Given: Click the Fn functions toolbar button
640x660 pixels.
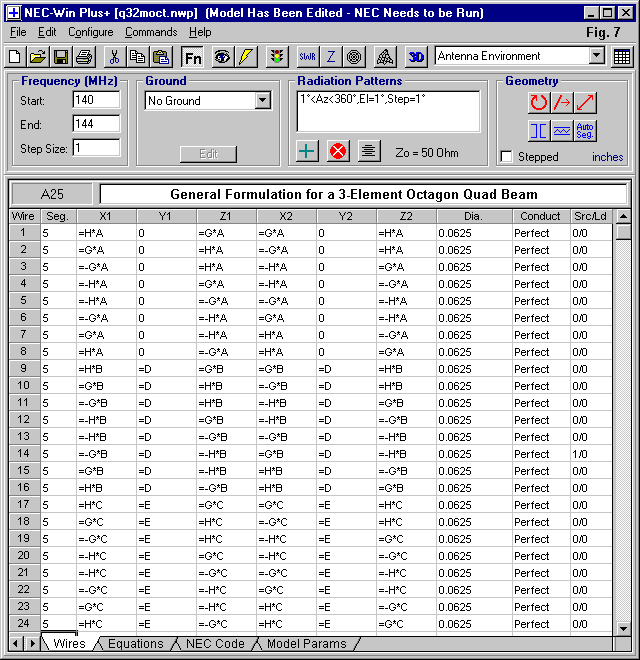Looking at the screenshot, I should click(192, 57).
